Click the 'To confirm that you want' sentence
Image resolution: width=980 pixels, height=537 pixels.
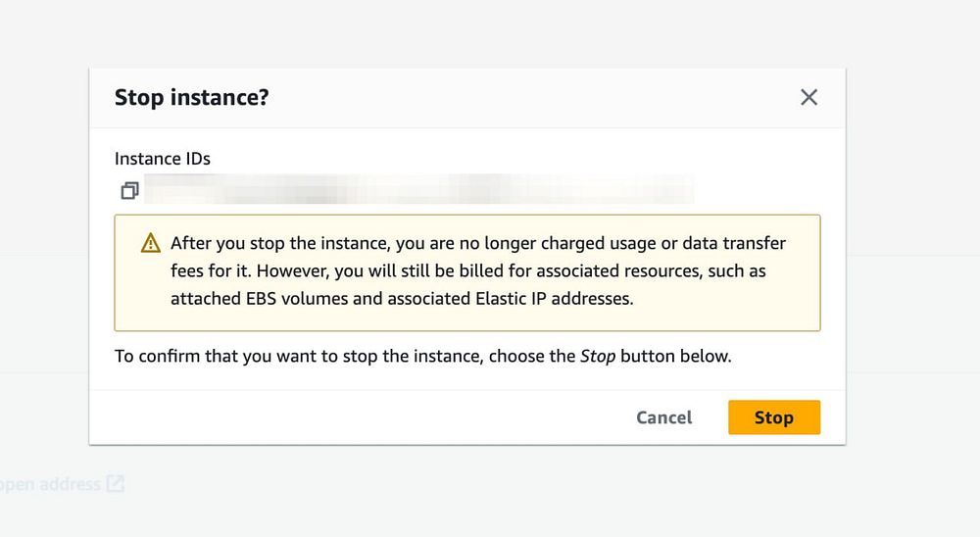(x=294, y=356)
